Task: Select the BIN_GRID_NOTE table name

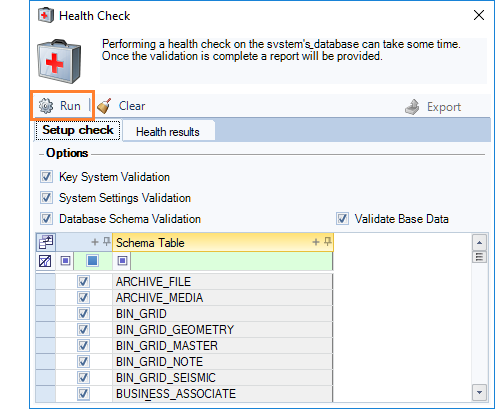Action: tap(159, 362)
